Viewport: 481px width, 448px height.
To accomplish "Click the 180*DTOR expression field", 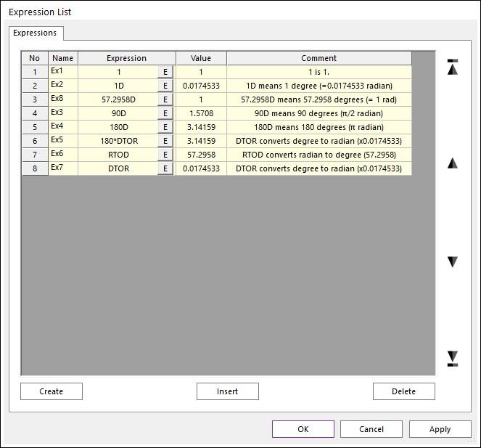I will [x=118, y=142].
